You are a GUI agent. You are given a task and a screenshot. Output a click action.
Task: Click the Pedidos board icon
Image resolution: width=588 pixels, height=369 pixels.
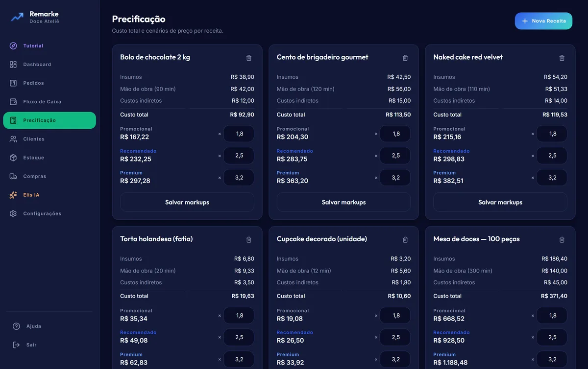click(x=13, y=83)
